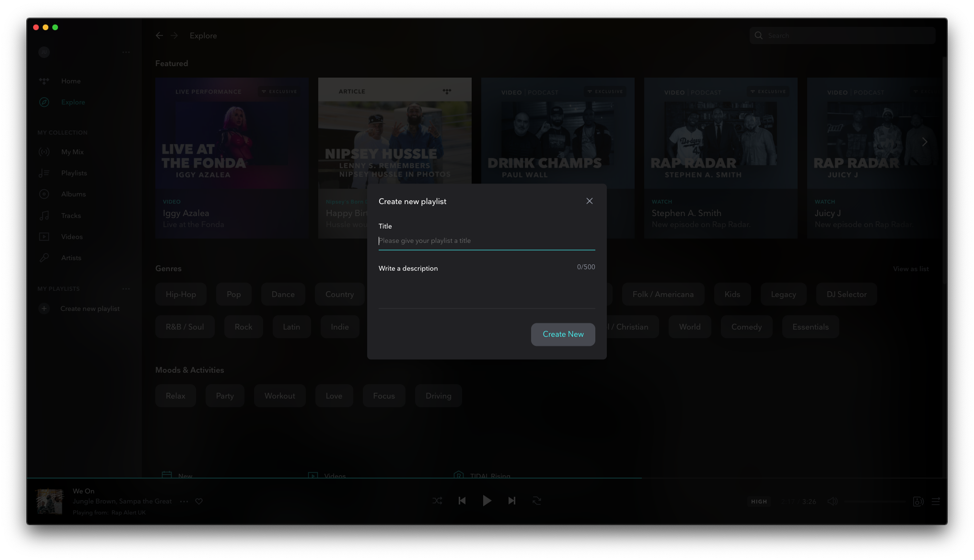Adjust the volume slider
The height and width of the screenshot is (560, 974).
875,502
